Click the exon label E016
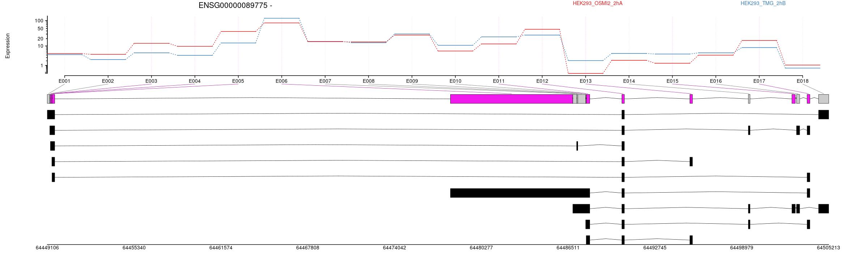 pyautogui.click(x=716, y=81)
